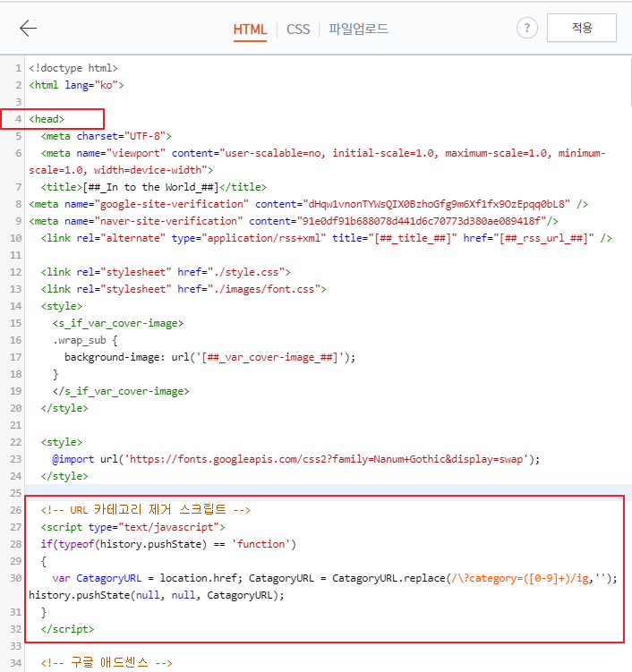Image resolution: width=632 pixels, height=672 pixels.
Task: Click the <style> tag on line 22
Action: point(61,442)
